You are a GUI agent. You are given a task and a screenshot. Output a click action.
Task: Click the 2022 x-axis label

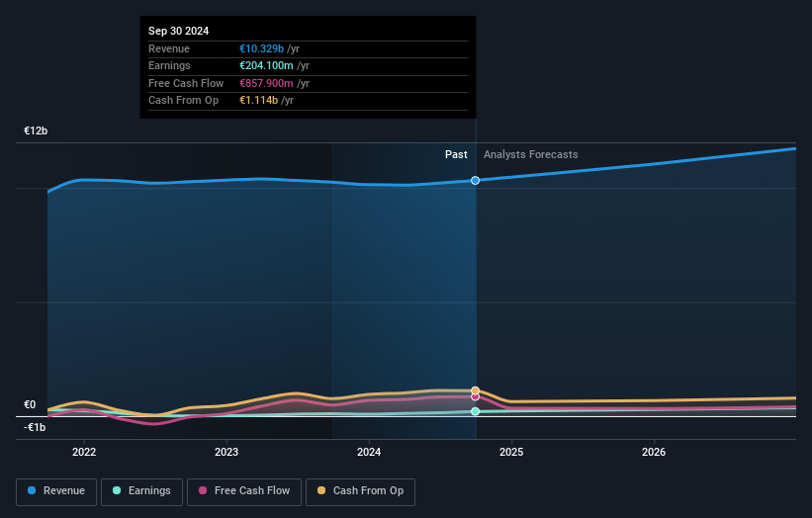[x=84, y=452]
